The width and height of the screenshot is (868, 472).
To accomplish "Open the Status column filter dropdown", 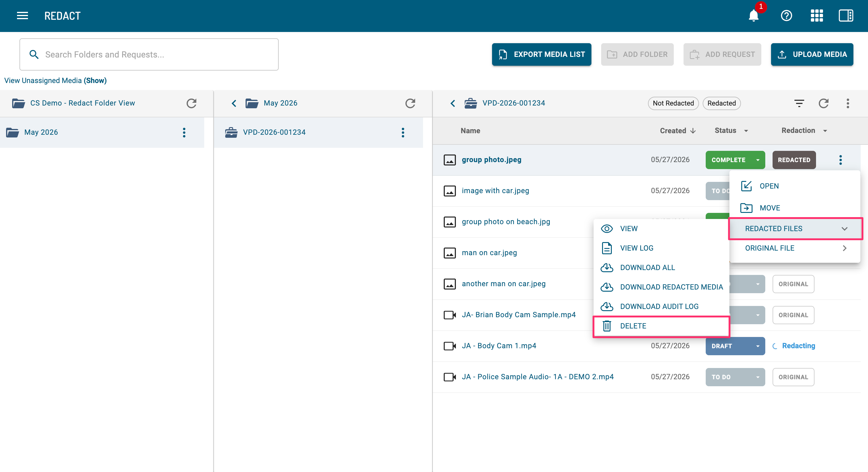I will point(746,131).
